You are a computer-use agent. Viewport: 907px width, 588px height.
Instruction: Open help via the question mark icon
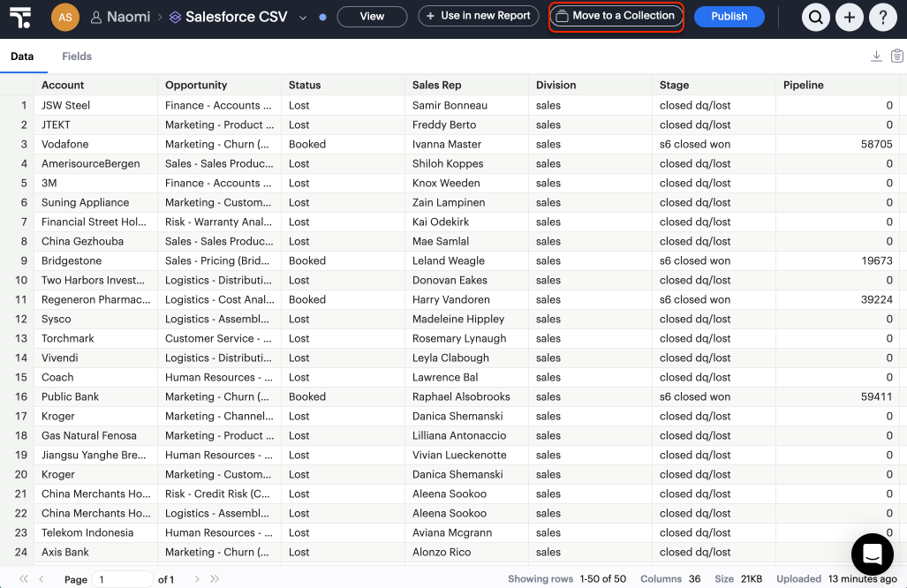point(882,16)
